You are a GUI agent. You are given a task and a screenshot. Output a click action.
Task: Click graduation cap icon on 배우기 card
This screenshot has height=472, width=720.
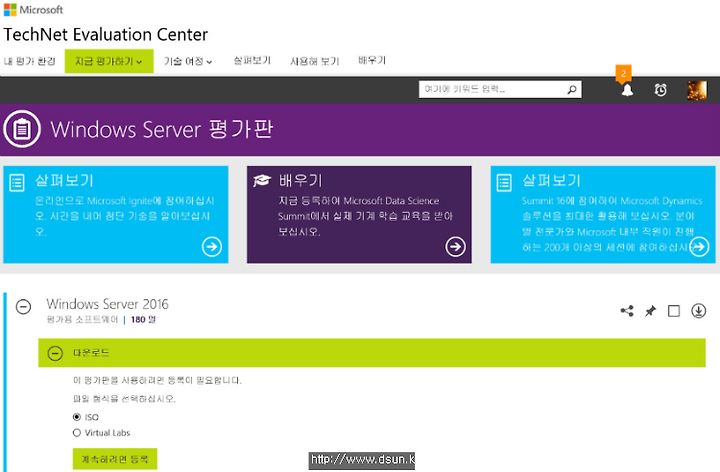pyautogui.click(x=262, y=180)
